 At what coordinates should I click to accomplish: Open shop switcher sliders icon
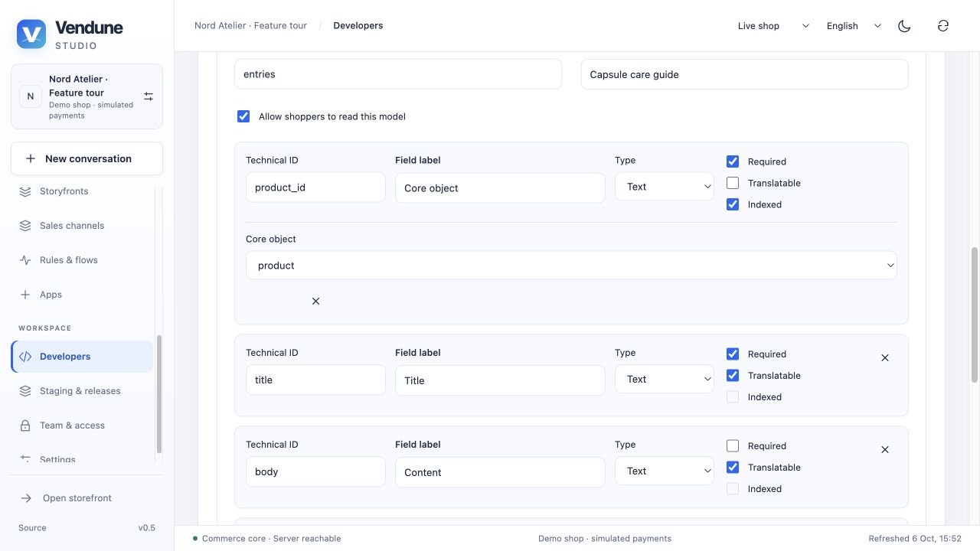pos(149,96)
